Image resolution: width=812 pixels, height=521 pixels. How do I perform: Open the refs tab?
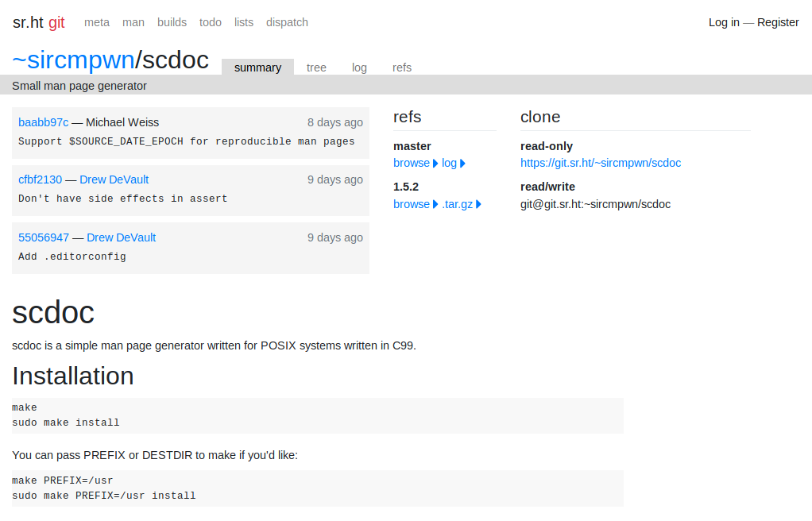click(x=402, y=68)
